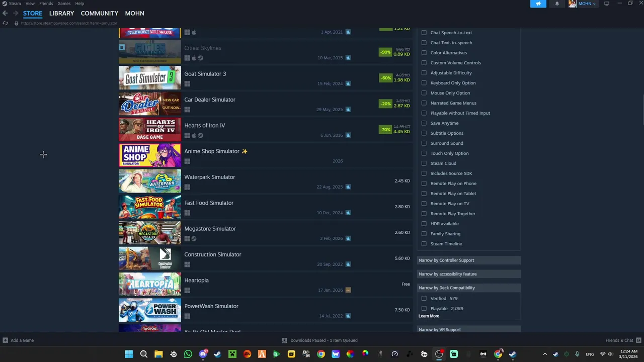Click Anime Shop Simulator thumbnail
The width and height of the screenshot is (644, 362).
150,155
